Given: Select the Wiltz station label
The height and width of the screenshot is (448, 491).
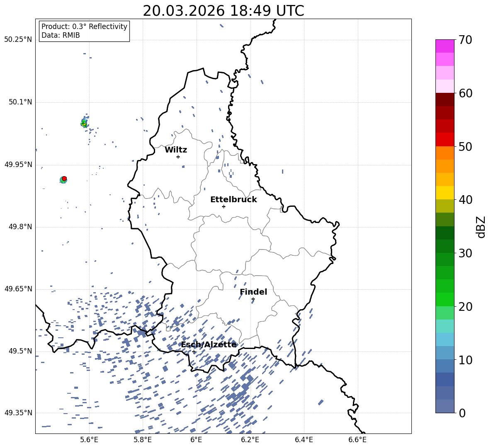Looking at the screenshot, I should coord(176,150).
